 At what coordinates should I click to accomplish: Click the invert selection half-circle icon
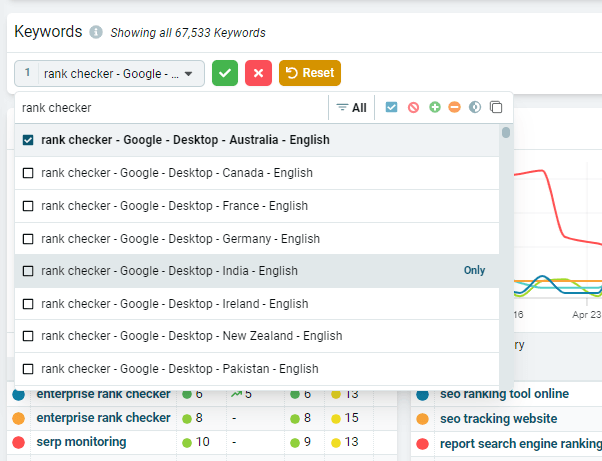point(475,107)
